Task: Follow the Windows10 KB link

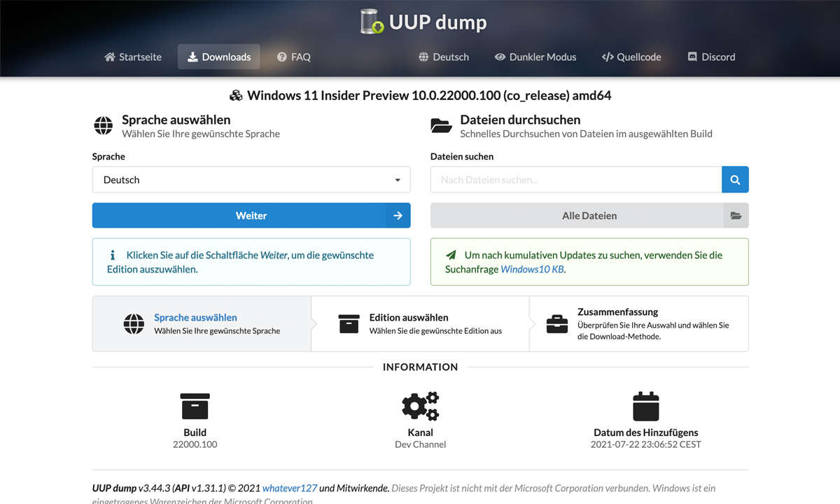Action: point(532,269)
